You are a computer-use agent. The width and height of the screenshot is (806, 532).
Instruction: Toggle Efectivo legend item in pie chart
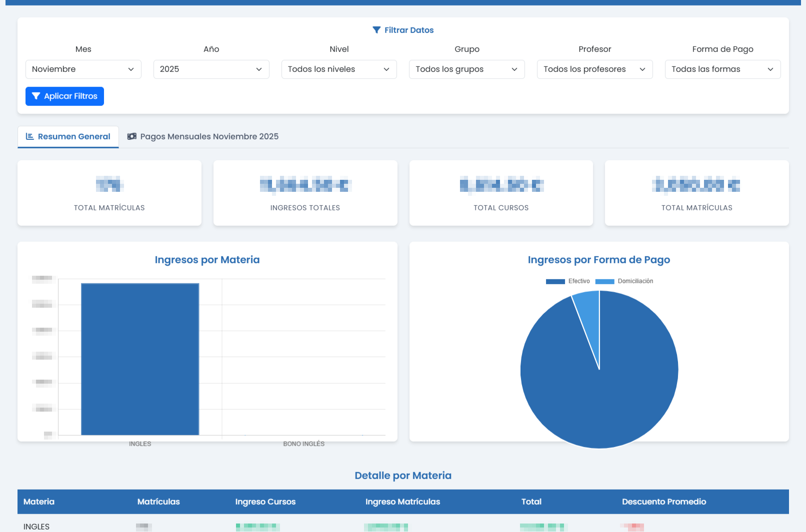tap(568, 281)
